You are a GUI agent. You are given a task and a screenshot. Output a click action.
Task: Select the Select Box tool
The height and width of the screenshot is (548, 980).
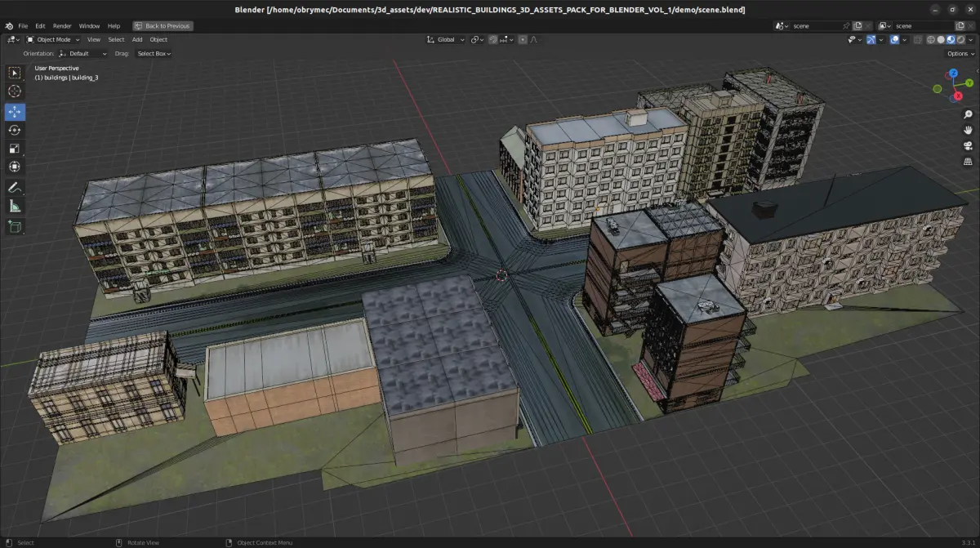point(15,73)
